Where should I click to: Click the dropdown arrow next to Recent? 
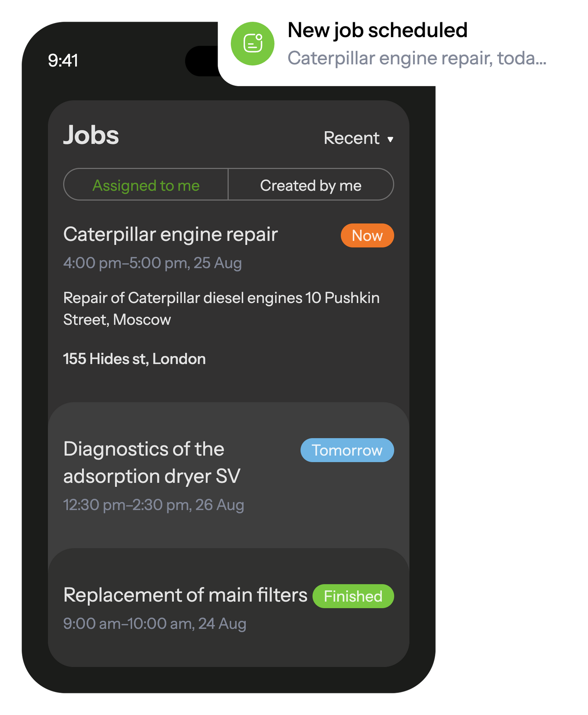click(390, 139)
